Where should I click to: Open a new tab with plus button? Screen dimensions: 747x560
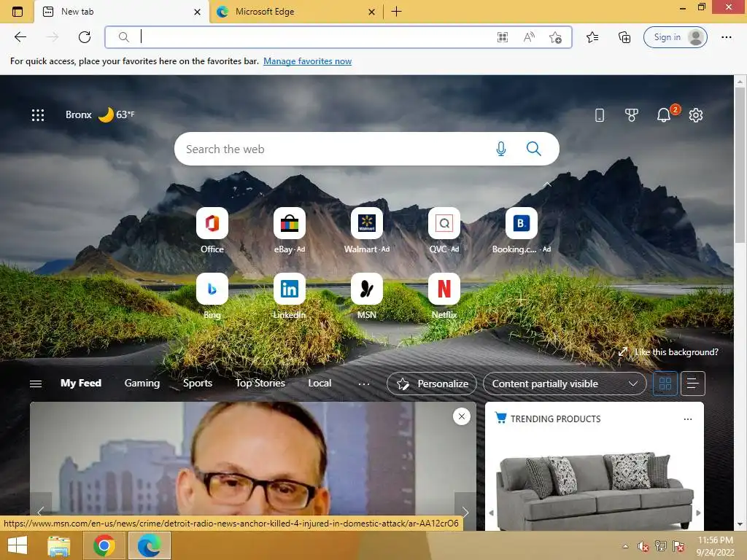pyautogui.click(x=396, y=12)
